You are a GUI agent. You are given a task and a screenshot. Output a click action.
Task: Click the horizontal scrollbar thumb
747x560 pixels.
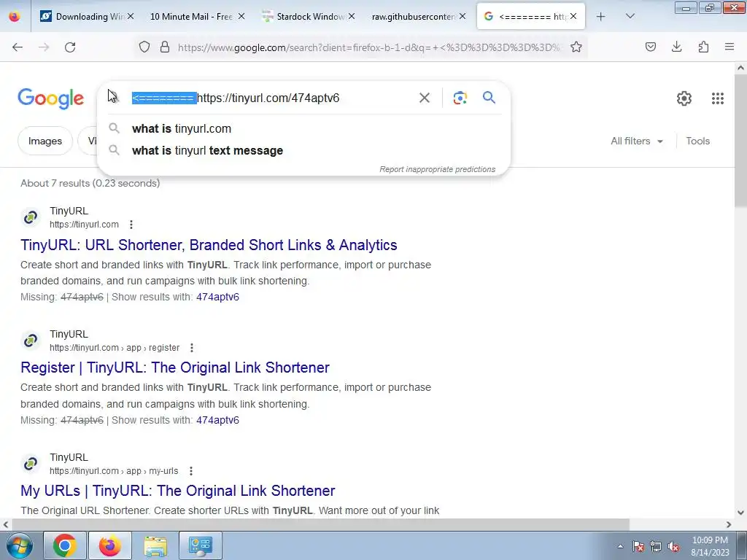[x=321, y=524]
